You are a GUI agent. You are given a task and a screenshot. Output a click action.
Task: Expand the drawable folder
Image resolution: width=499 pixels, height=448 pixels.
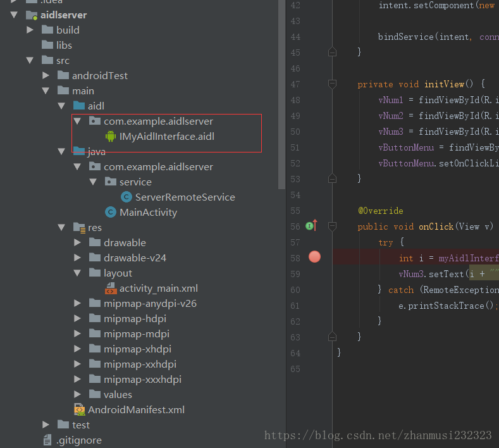77,242
